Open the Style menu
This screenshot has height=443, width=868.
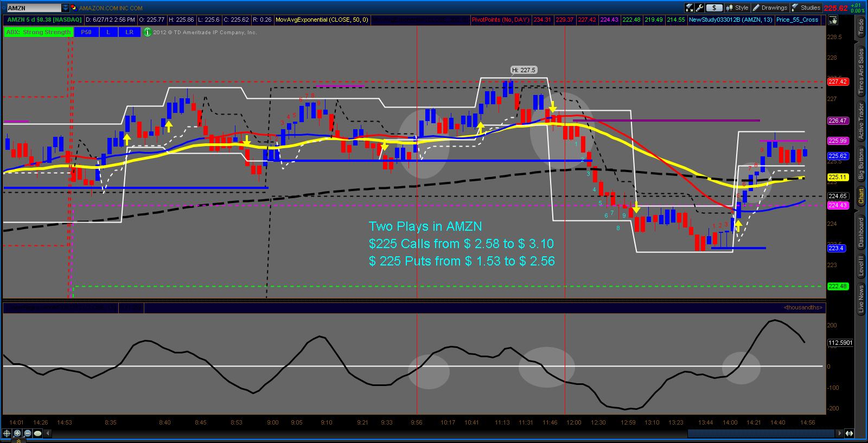pyautogui.click(x=737, y=8)
